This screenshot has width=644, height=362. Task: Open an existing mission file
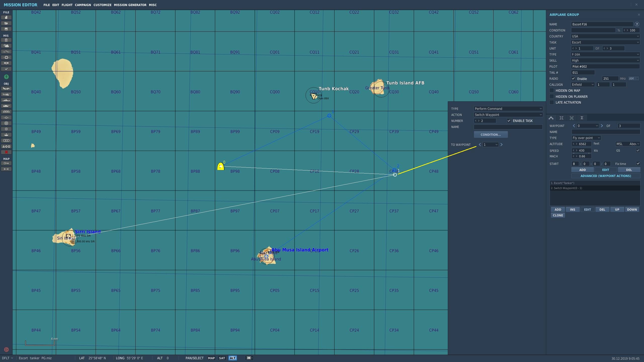pyautogui.click(x=6, y=23)
